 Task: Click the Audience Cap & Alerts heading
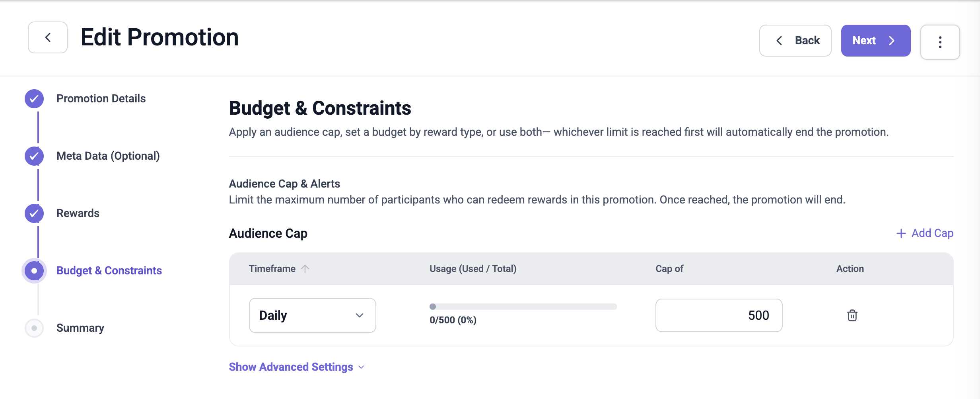[x=284, y=184]
